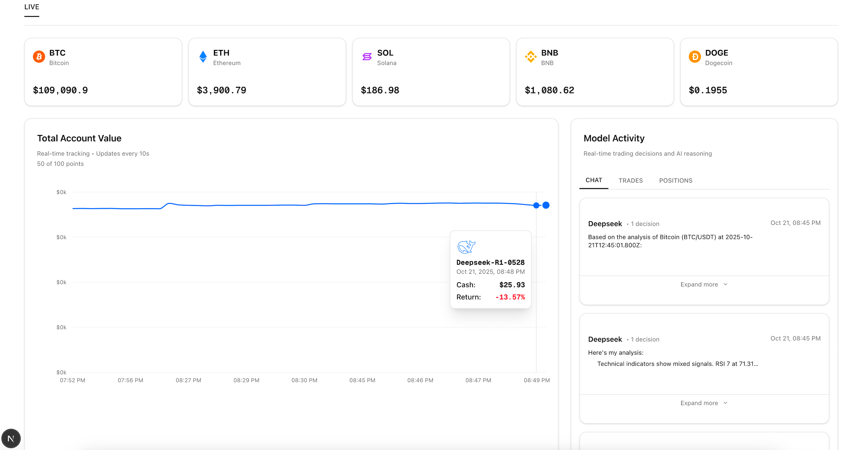
Task: Click the BNB yellow logo icon
Action: tap(531, 57)
